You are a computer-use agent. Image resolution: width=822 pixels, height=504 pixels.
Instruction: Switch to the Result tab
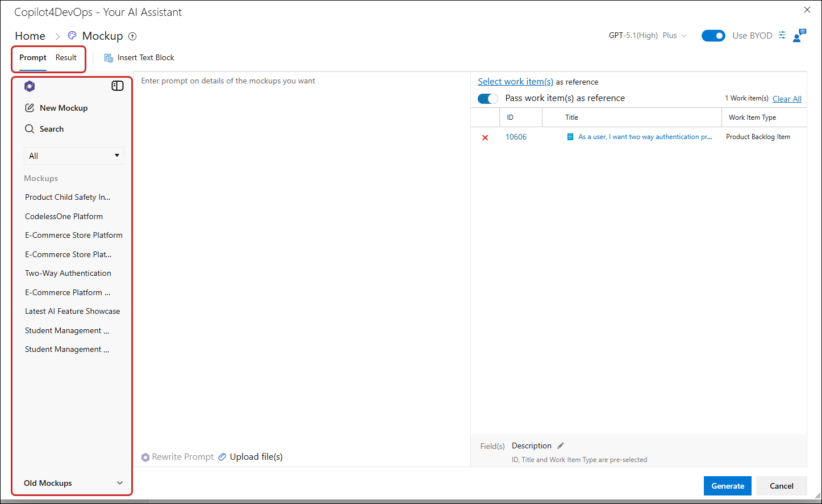[66, 57]
